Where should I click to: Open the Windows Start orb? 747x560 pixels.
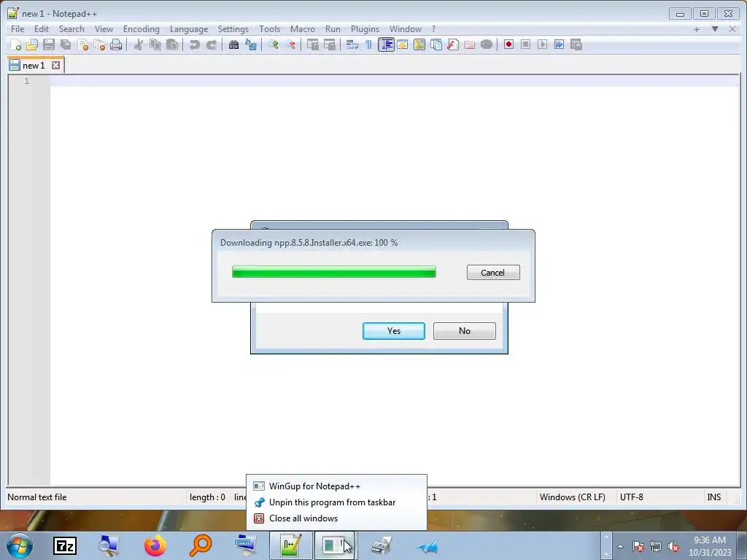20,545
